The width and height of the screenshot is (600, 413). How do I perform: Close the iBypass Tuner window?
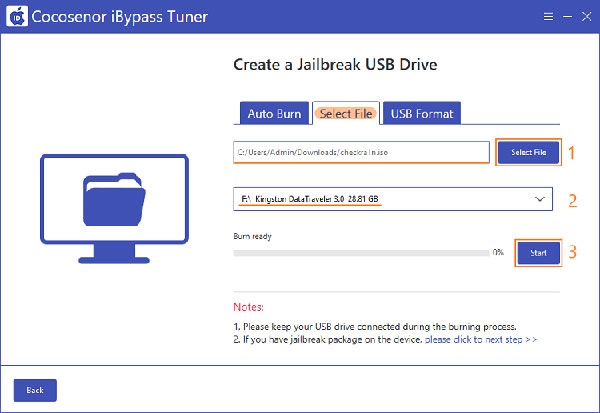[x=587, y=16]
